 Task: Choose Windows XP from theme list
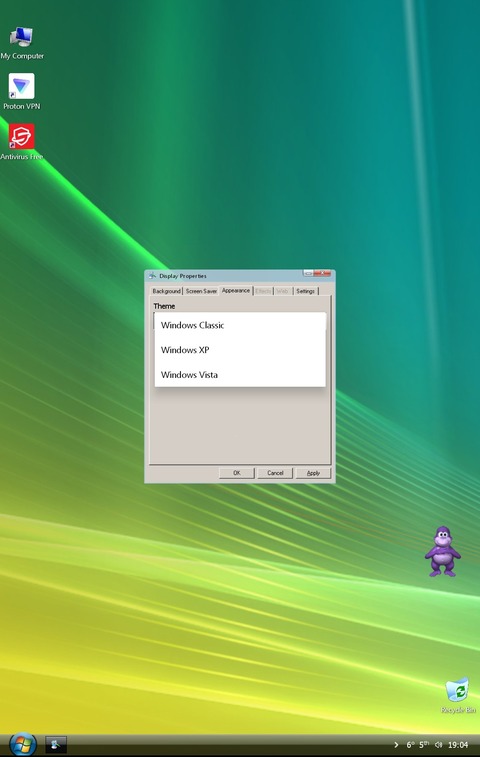click(240, 350)
